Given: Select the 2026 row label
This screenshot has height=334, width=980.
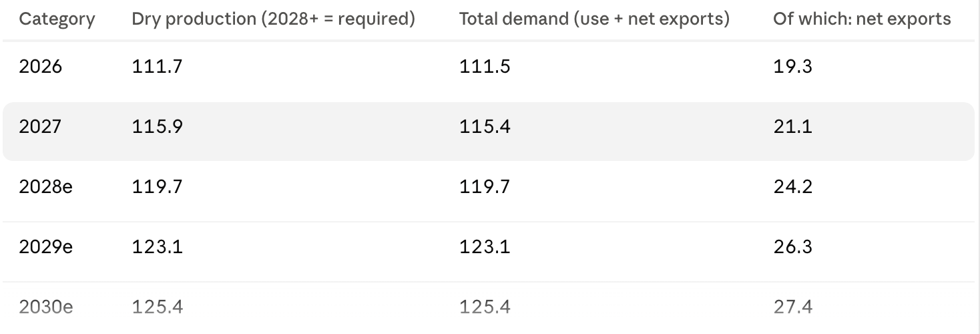Looking at the screenshot, I should point(40,66).
